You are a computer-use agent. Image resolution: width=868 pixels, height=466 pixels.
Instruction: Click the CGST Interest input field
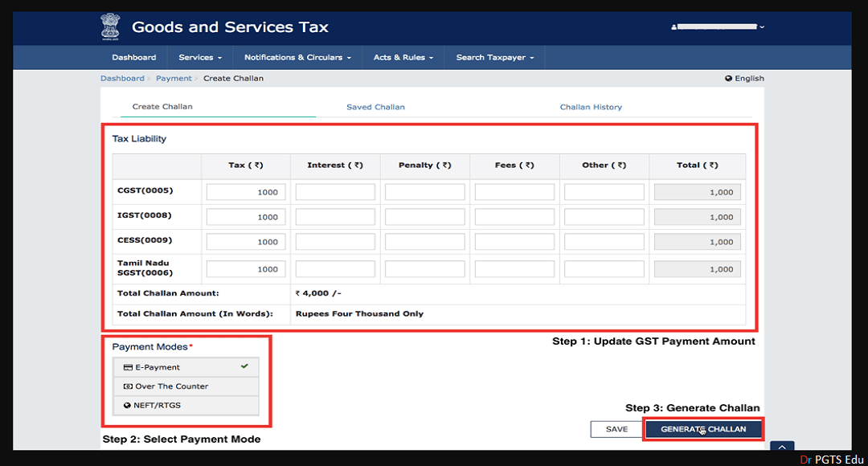(335, 192)
